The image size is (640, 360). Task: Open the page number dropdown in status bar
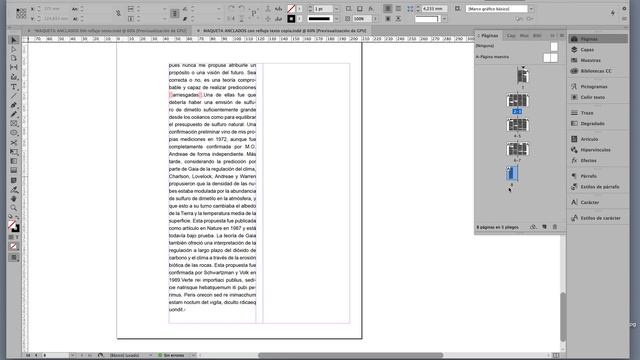click(x=72, y=356)
